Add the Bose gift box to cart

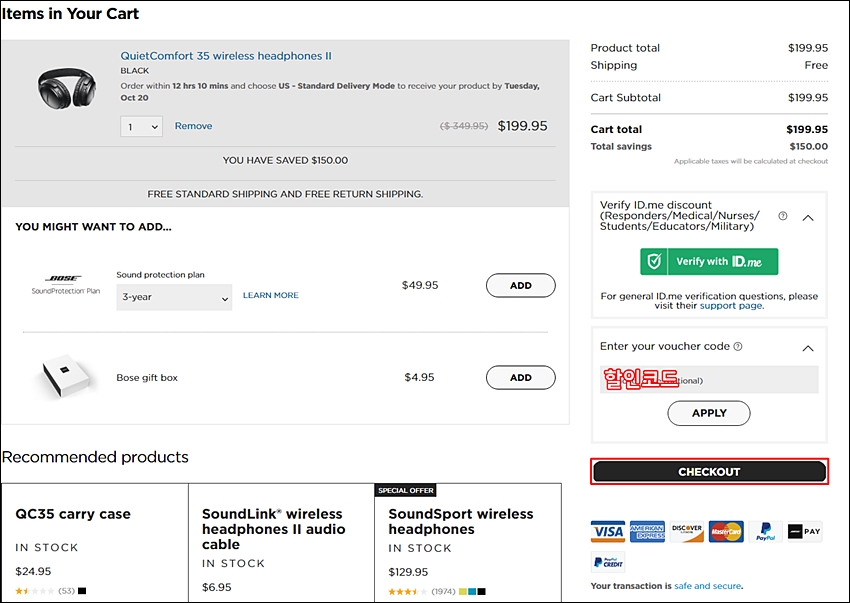[520, 377]
